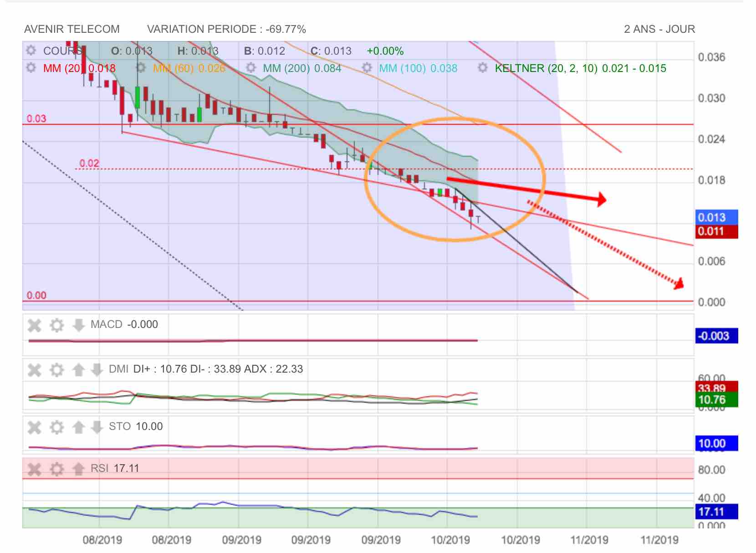Click the 0.02 dotted level label
The width and height of the screenshot is (756, 553).
tap(89, 164)
